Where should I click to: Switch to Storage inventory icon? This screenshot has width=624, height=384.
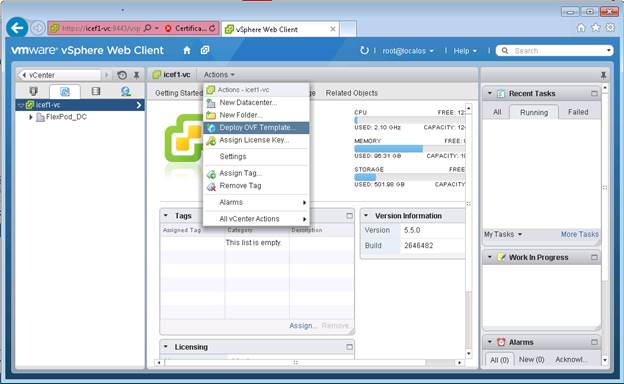point(96,92)
